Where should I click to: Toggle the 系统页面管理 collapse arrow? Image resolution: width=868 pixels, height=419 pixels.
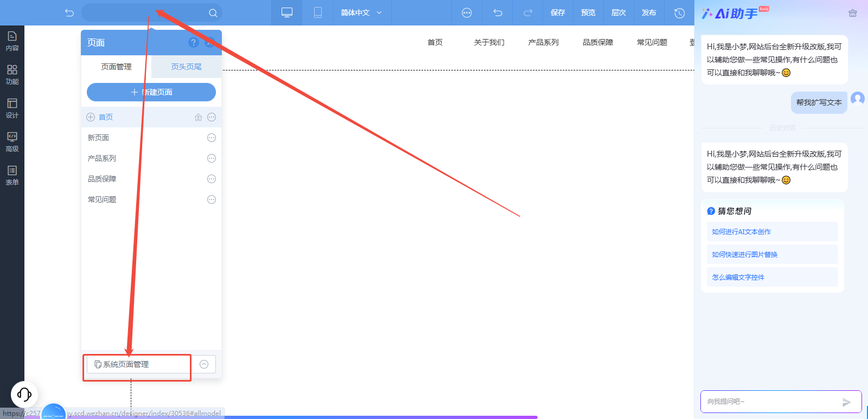coord(204,364)
